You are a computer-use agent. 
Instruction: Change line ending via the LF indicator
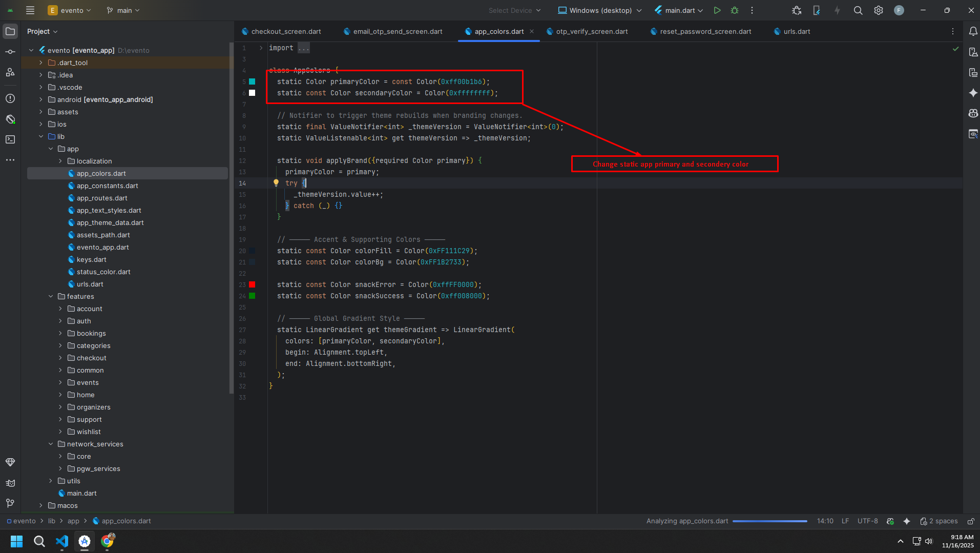point(845,521)
